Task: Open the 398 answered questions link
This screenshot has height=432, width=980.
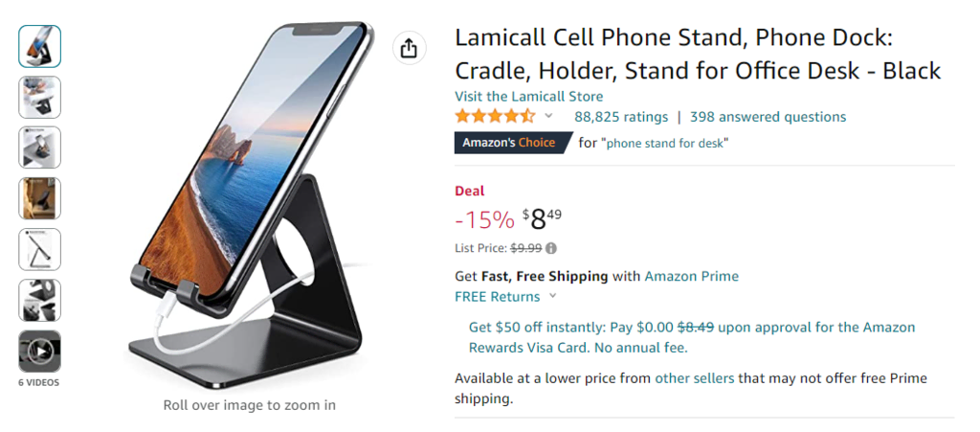Action: 768,117
